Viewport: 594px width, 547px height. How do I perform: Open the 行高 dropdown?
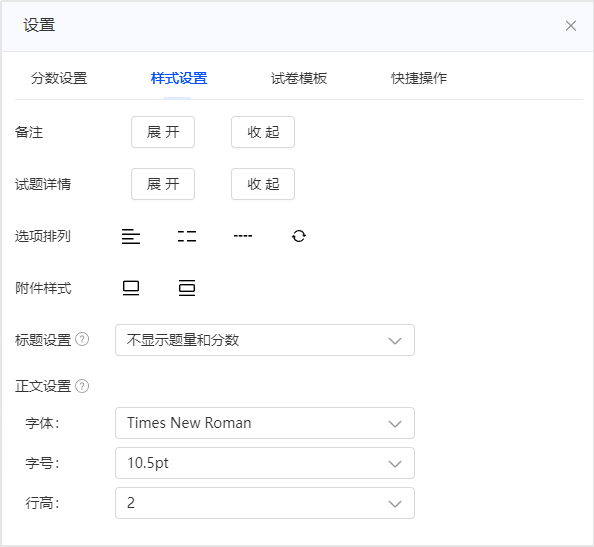pyautogui.click(x=265, y=503)
